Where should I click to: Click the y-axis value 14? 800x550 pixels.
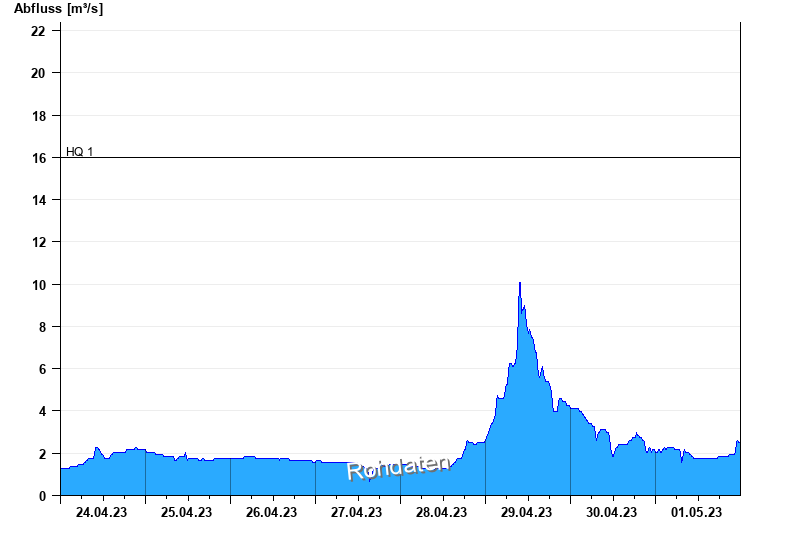[x=38, y=201]
